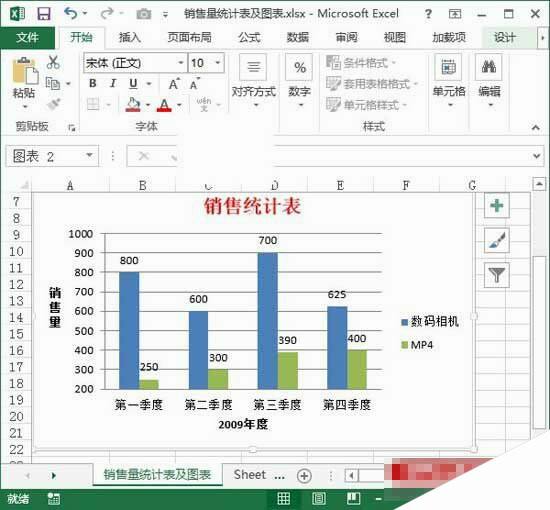
Task: Open the fill color dropdown arrow
Action: coord(148,105)
